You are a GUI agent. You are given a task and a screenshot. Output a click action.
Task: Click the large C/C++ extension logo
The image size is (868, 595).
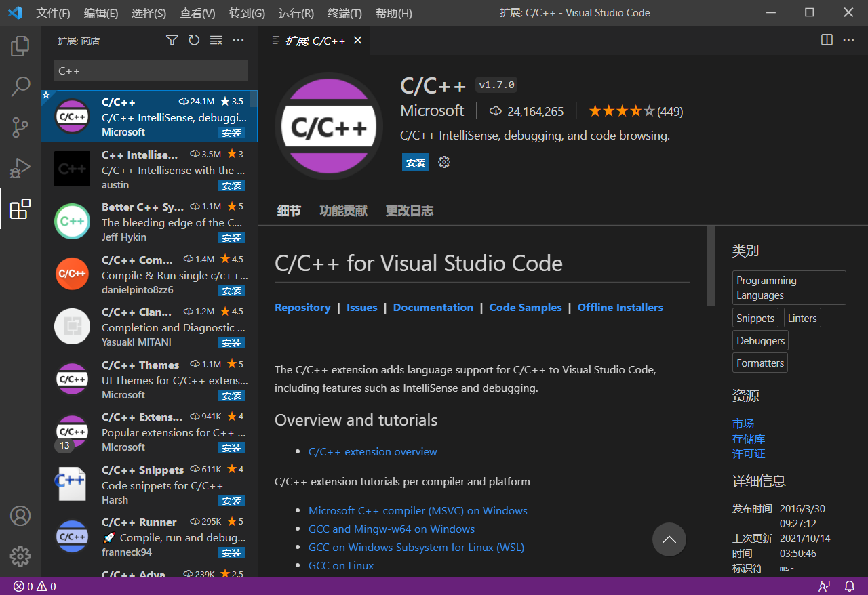(329, 126)
